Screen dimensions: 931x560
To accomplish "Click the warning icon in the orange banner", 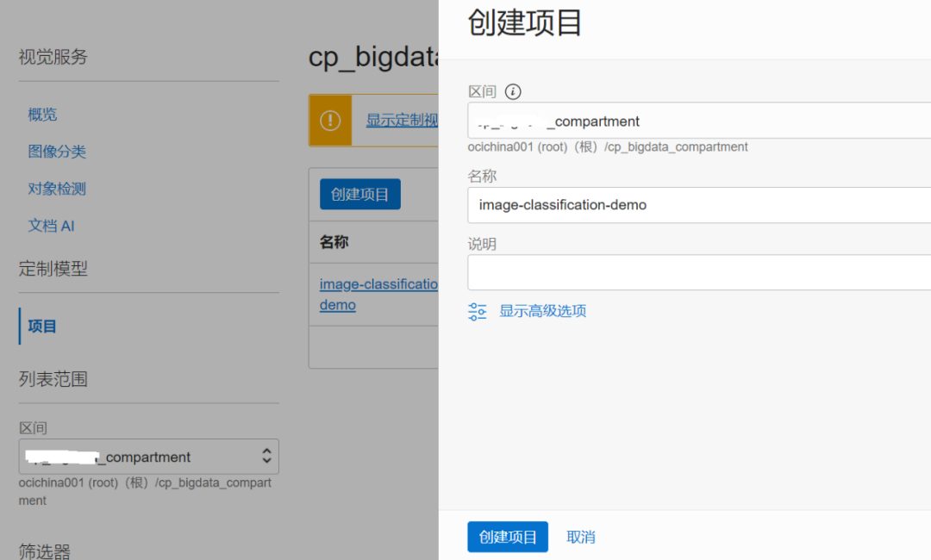I will 330,121.
